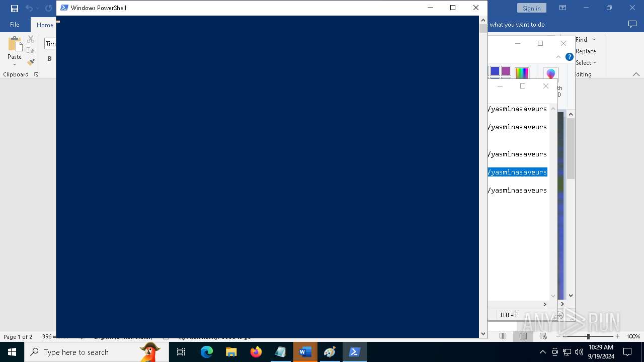Screen dimensions: 644x362
Task: Save the Word document with the floppy icon
Action: pos(15,8)
